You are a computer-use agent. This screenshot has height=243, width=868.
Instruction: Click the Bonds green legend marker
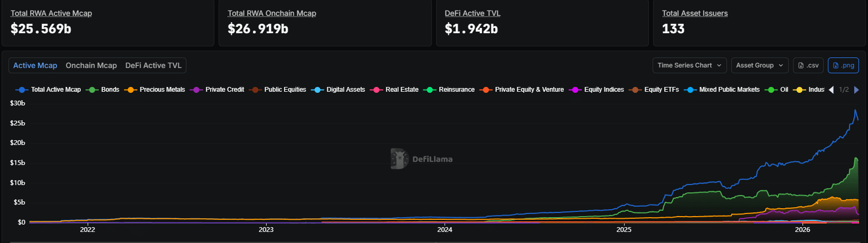click(x=92, y=90)
